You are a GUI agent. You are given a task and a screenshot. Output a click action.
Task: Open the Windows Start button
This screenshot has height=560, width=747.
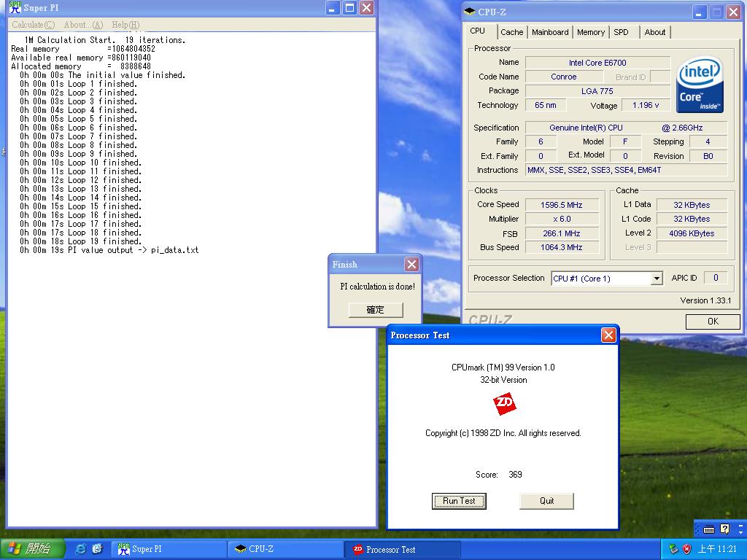[x=32, y=549]
